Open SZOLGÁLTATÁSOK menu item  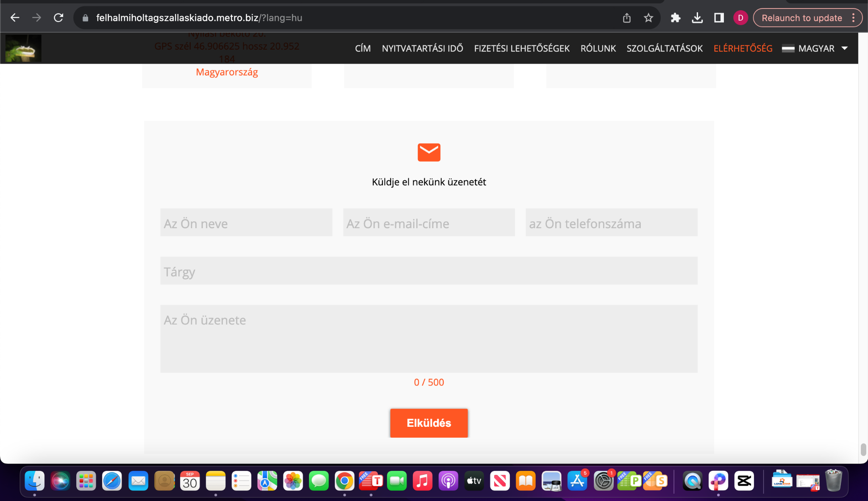665,48
